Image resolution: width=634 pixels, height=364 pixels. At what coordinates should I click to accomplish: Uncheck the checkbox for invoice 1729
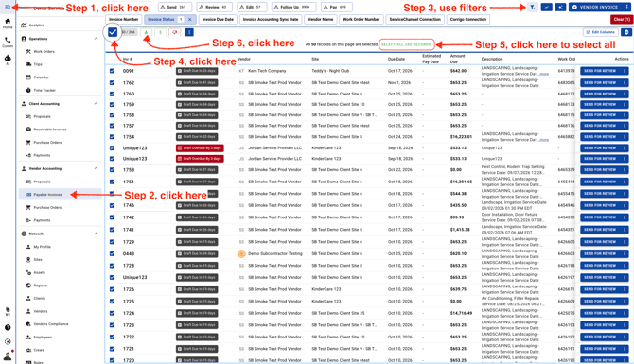click(x=112, y=242)
